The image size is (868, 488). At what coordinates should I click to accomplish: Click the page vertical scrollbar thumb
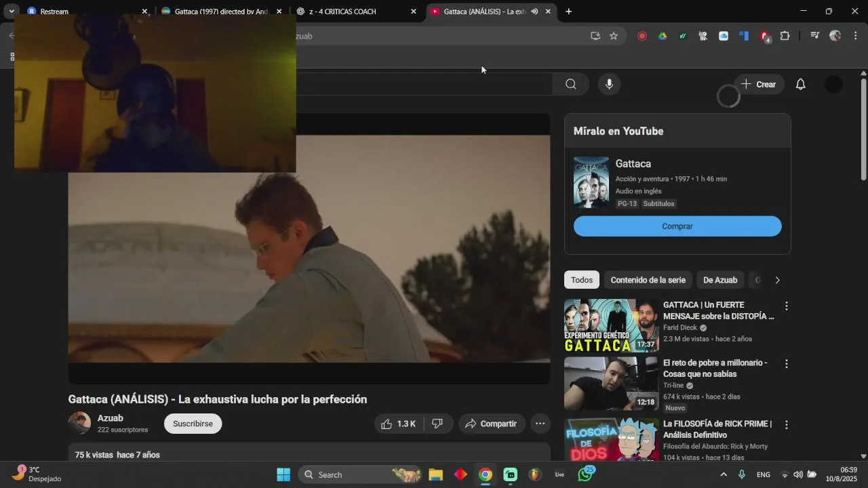pyautogui.click(x=863, y=129)
